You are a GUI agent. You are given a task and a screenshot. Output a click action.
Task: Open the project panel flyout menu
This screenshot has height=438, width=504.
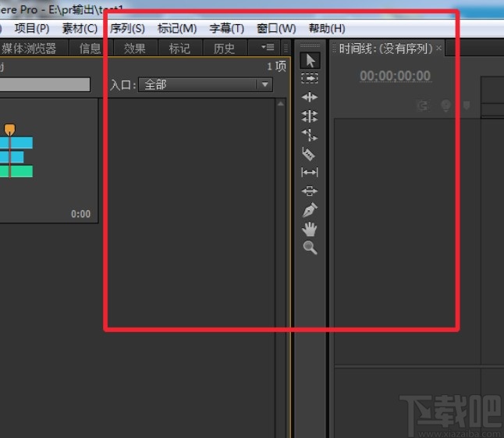pyautogui.click(x=268, y=48)
